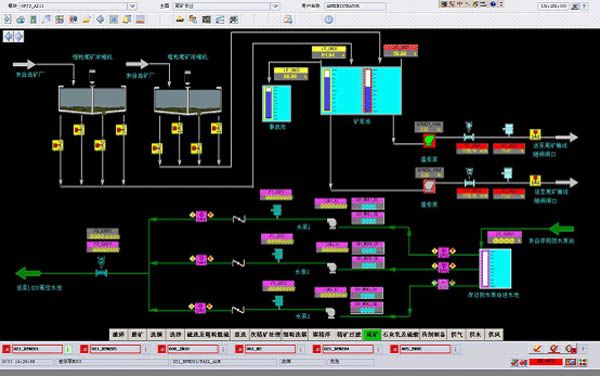Viewport: 600px width, 376px height.
Task: Toggle the yellow valve on lower tailings outlet
Action: coord(535,180)
